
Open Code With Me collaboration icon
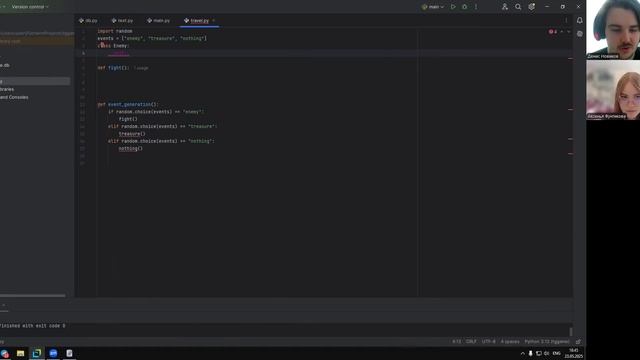505,7
